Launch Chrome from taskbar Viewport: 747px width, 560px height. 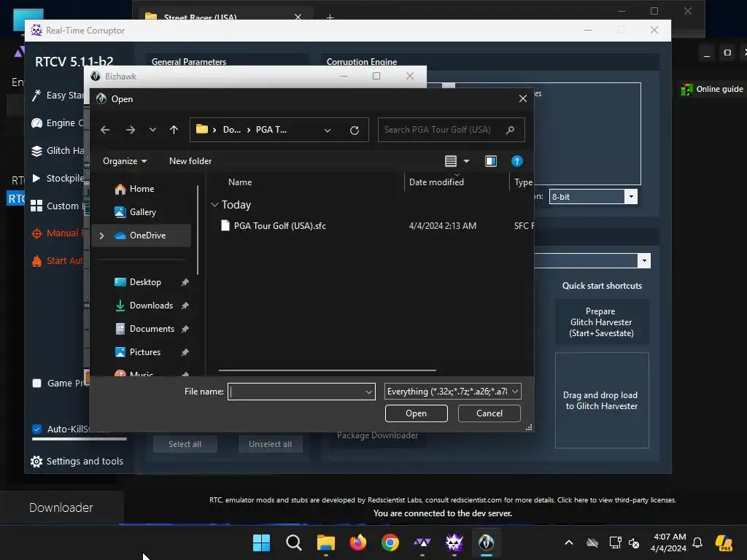pos(390,542)
